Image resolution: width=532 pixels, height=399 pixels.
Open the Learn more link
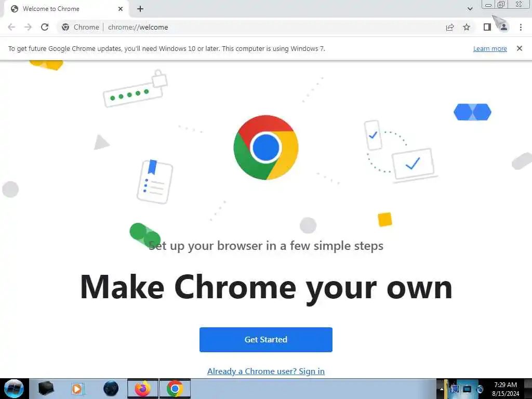pyautogui.click(x=490, y=48)
